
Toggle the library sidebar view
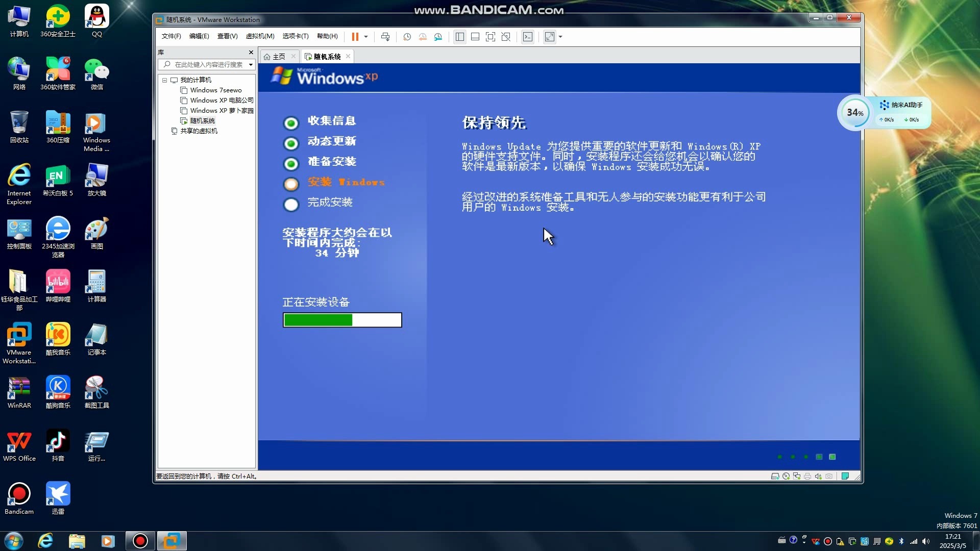(x=459, y=37)
